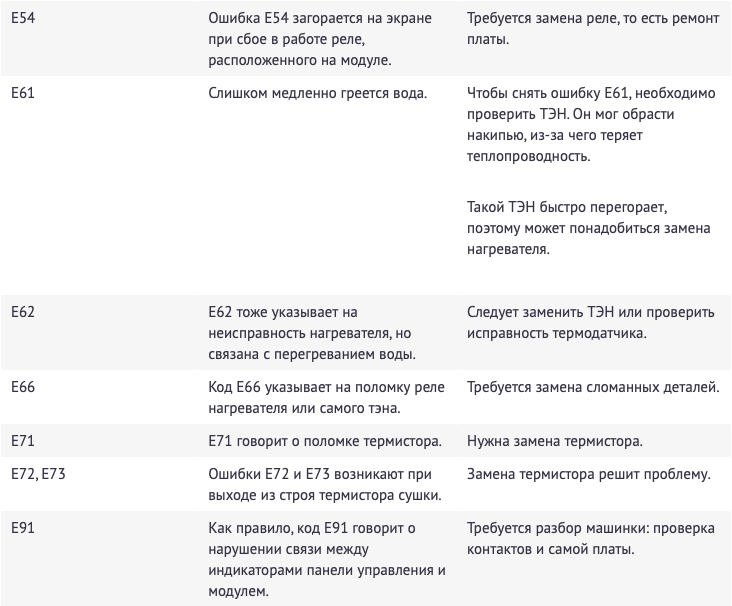Click 'E71 говорит о поломке термистора'

pyautogui.click(x=325, y=441)
